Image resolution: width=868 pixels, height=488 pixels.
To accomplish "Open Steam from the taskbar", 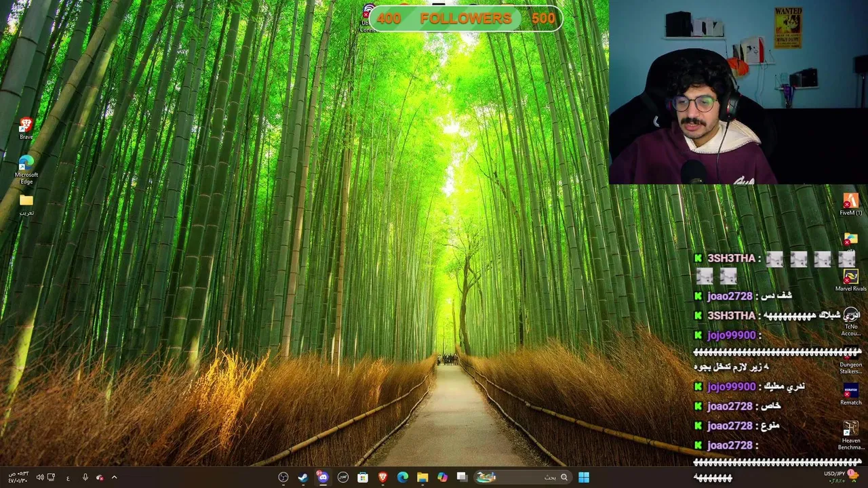I will pyautogui.click(x=303, y=477).
